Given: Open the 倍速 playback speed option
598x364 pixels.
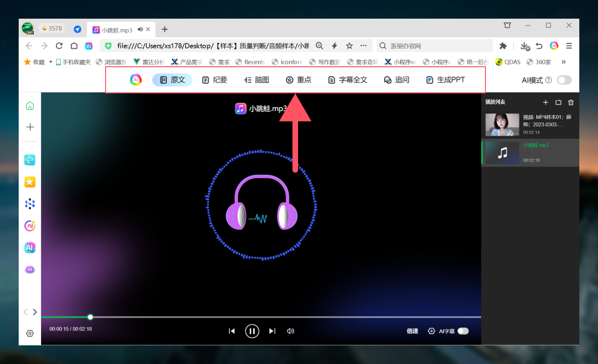Looking at the screenshot, I should 412,331.
